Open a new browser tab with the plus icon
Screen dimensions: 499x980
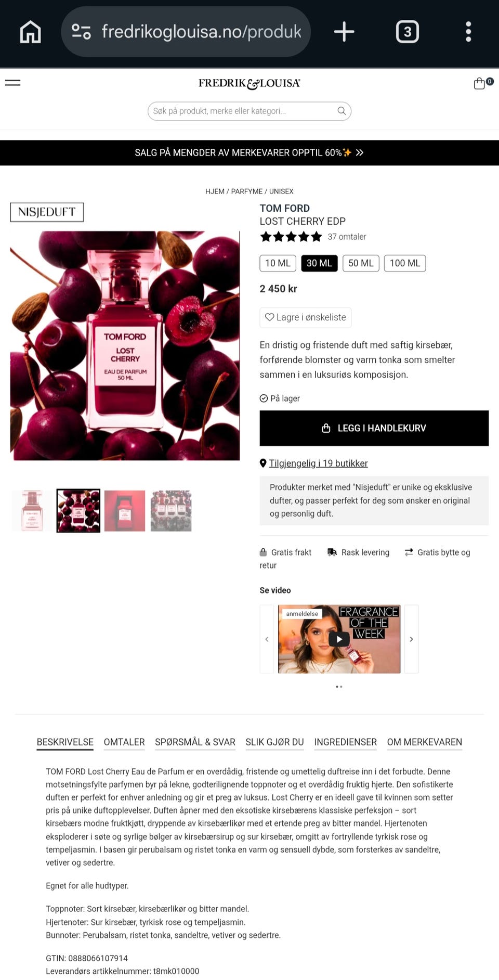[344, 32]
